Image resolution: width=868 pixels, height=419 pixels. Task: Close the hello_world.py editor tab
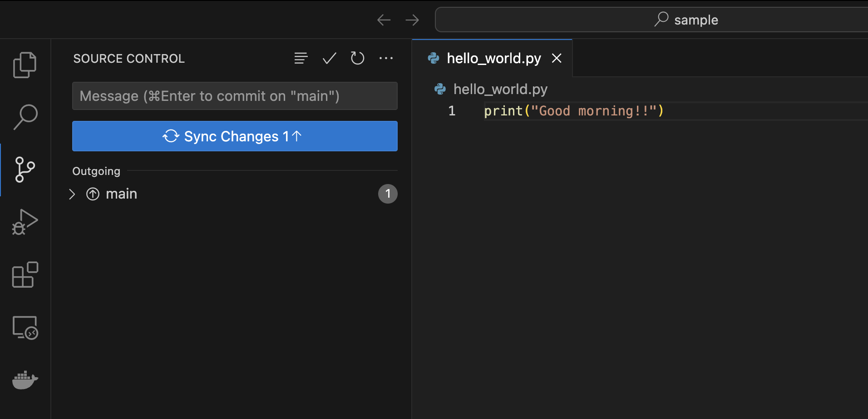click(x=557, y=58)
